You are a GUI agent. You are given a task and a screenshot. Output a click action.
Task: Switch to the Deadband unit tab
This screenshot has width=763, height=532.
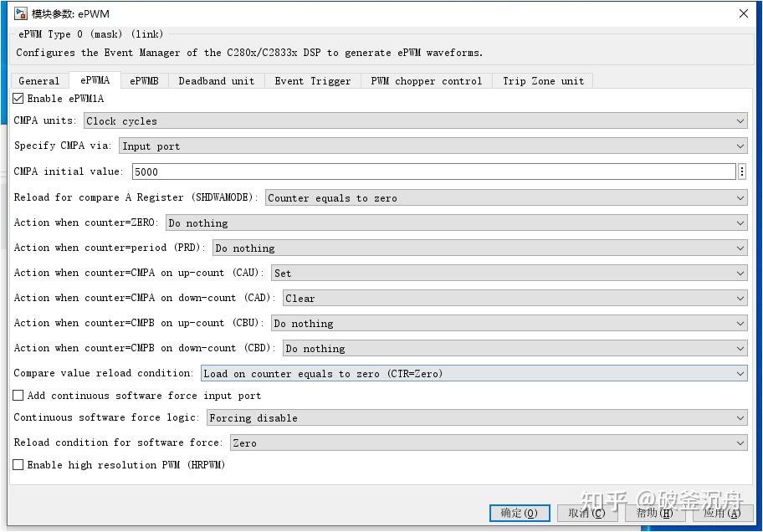tap(216, 80)
